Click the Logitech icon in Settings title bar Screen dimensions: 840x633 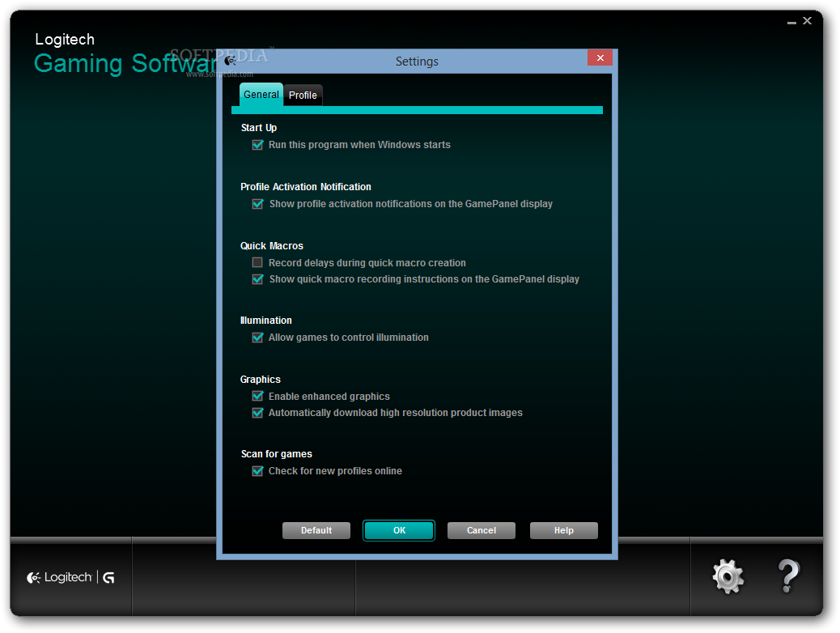pyautogui.click(x=231, y=61)
